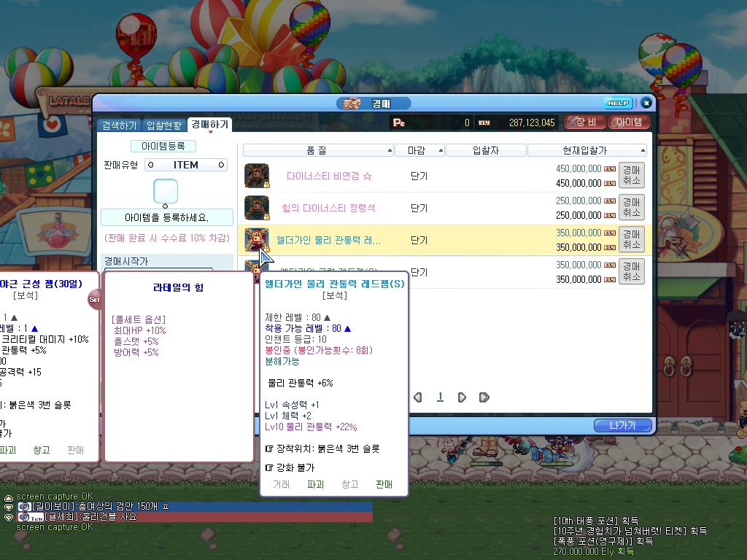Image resolution: width=747 pixels, height=560 pixels.
Task: Jump to the last auction page arrow
Action: tap(484, 397)
